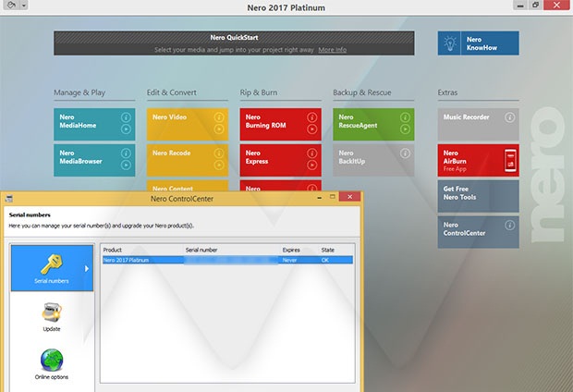The image size is (573, 392).
Task: Launch Nero MediaHome with its play icon
Action: [126, 129]
